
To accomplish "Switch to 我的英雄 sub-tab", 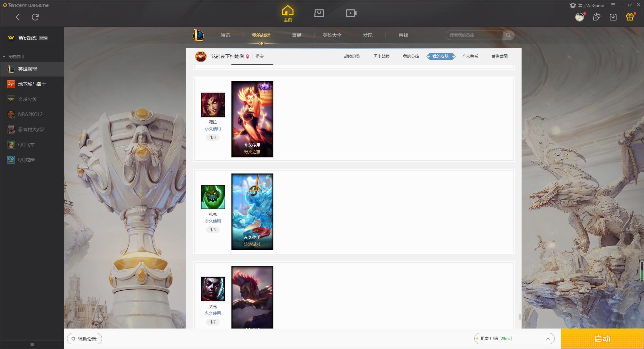I will pos(411,56).
